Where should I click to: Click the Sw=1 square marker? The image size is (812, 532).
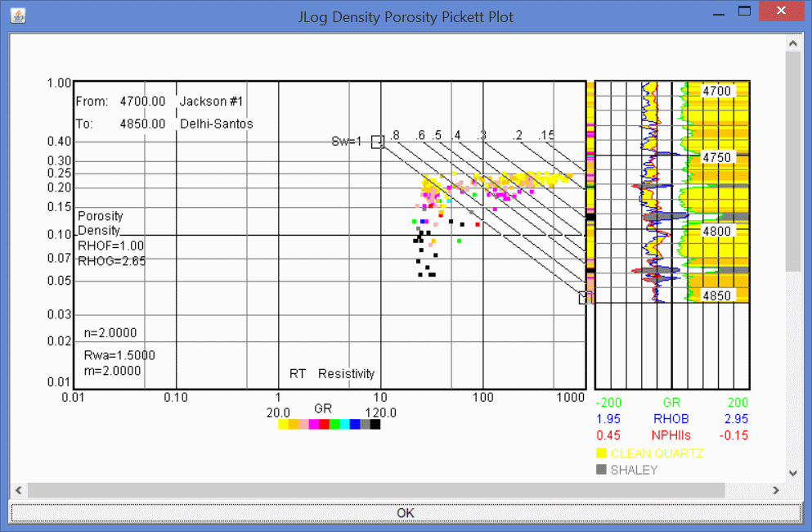pos(377,142)
